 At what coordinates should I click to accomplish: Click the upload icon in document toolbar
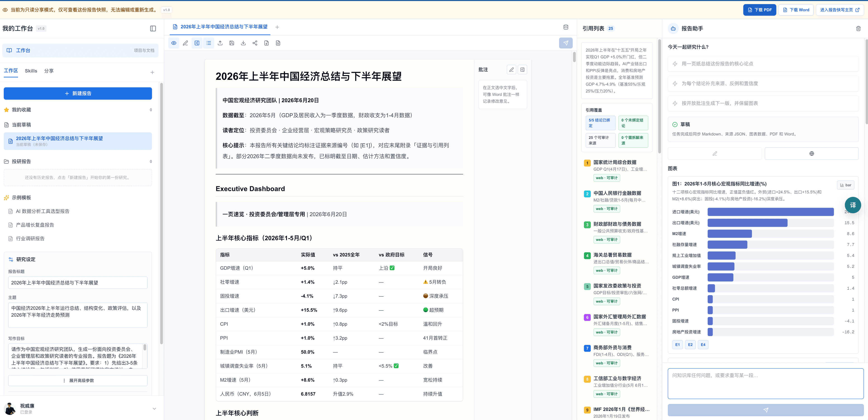tap(220, 43)
